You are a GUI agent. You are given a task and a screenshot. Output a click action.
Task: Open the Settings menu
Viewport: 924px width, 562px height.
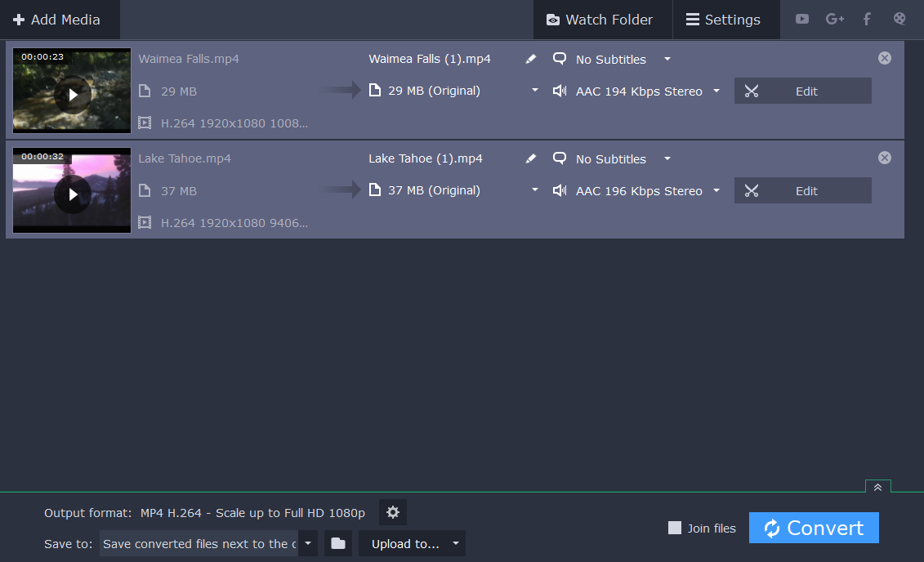point(723,20)
